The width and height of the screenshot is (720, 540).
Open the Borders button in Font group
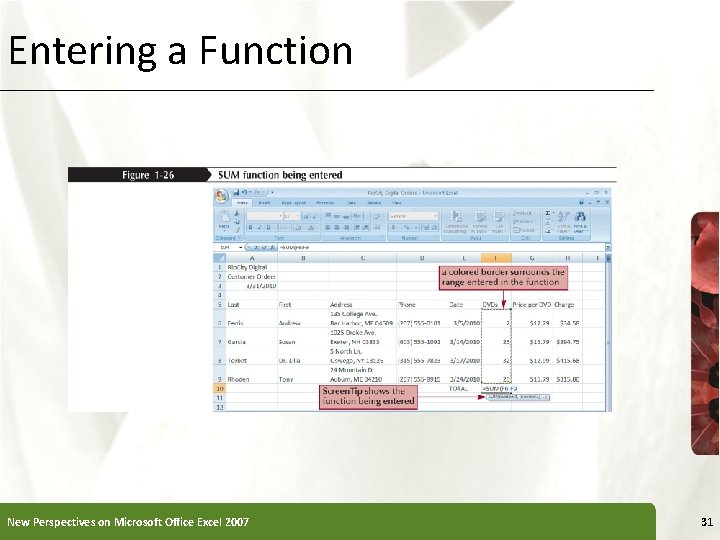285,227
